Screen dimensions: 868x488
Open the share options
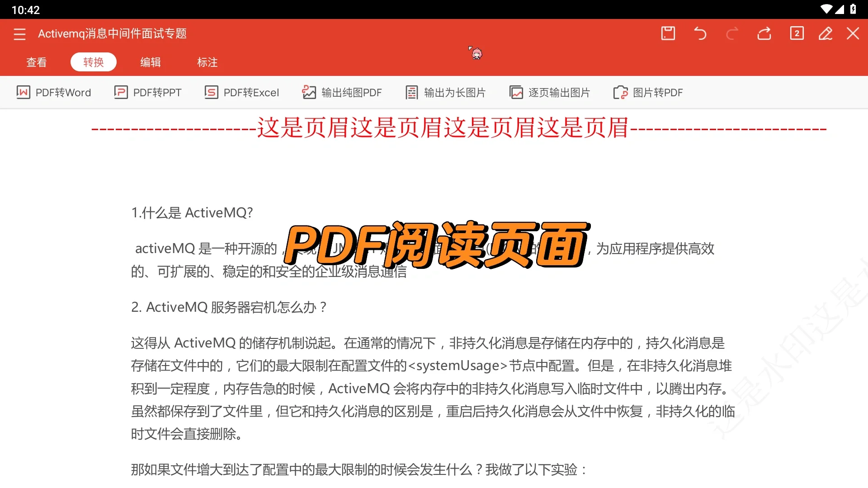click(764, 33)
